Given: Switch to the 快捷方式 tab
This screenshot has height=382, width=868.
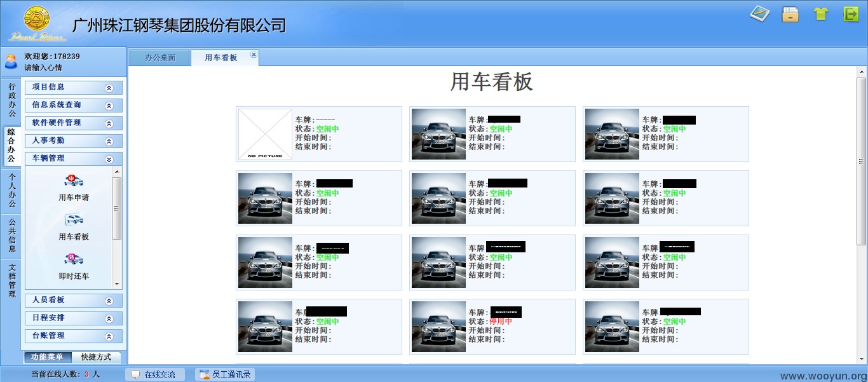Looking at the screenshot, I should 96,357.
